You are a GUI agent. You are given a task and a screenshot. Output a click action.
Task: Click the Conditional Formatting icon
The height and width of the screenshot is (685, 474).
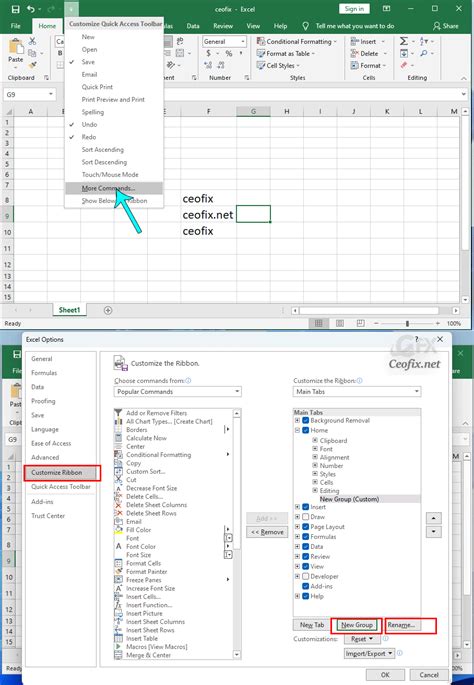261,42
